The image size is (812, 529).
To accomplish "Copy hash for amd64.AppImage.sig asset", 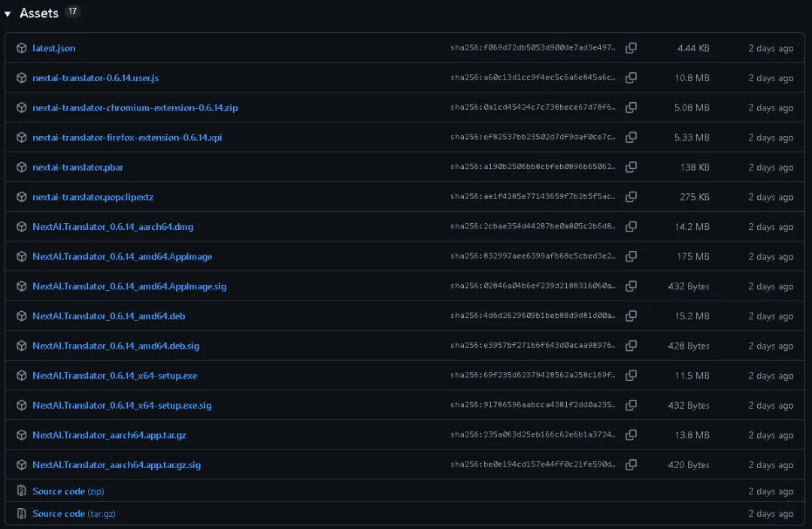I will [631, 286].
